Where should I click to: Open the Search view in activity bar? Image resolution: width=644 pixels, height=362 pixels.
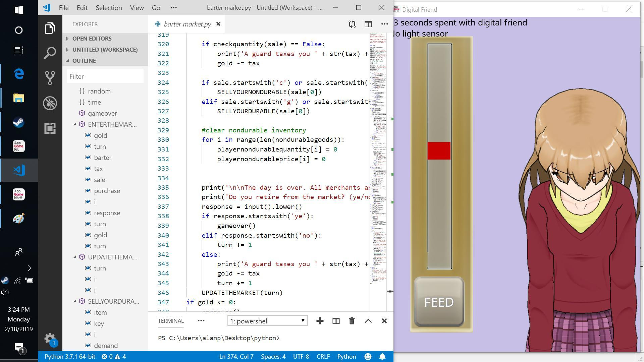tap(50, 53)
